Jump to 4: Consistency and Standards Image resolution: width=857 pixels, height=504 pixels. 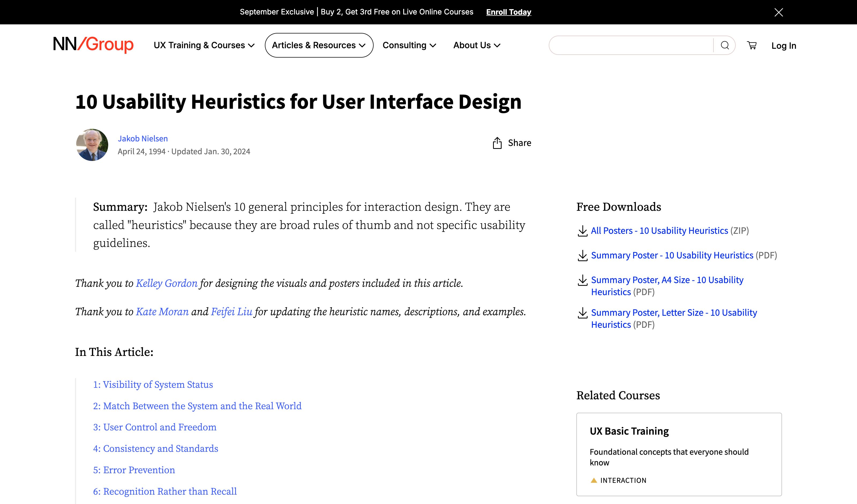click(x=155, y=449)
